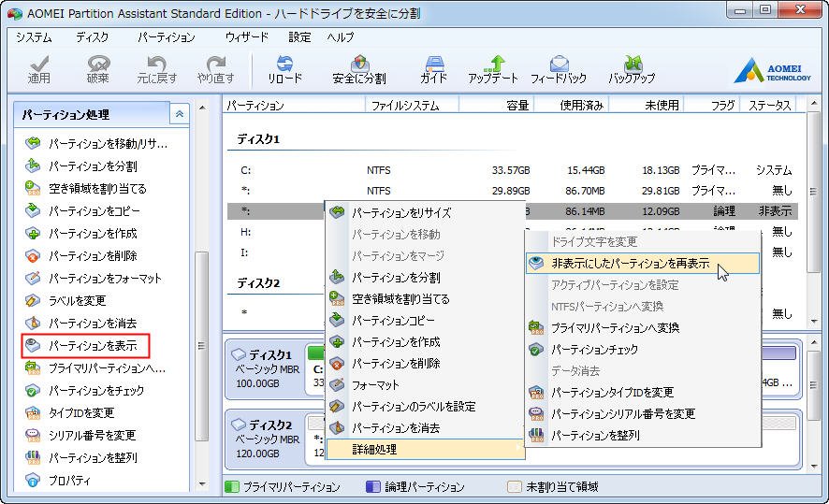
Task: Open the パーティション menu
Action: [x=167, y=37]
